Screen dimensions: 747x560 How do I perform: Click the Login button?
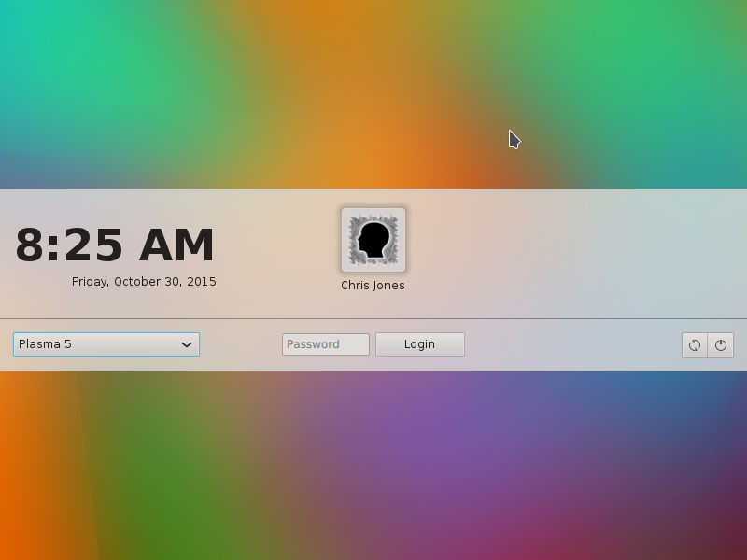coord(420,344)
